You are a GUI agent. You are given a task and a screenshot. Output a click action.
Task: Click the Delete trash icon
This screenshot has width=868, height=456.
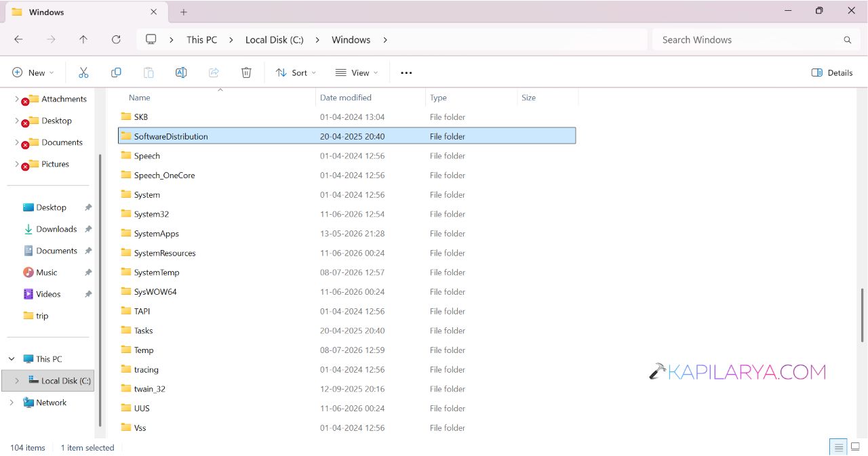coord(246,72)
